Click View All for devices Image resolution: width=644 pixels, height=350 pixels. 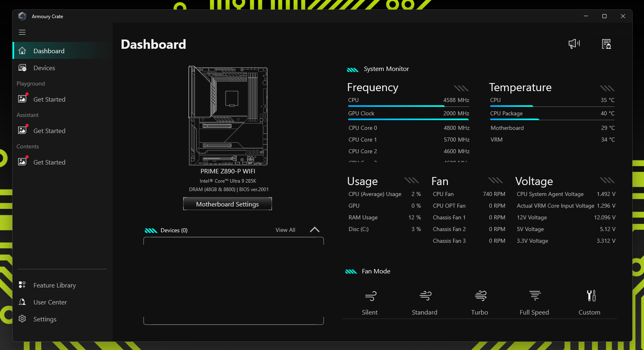[285, 230]
